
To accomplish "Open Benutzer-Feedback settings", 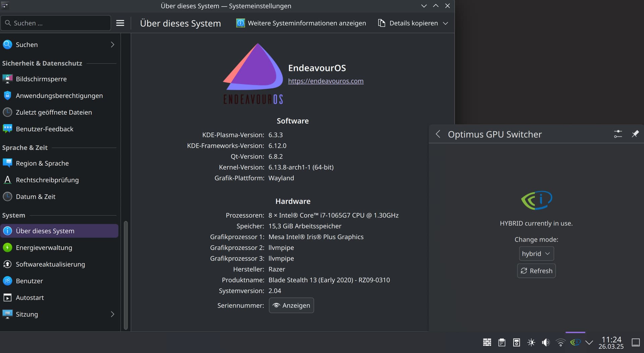I will click(x=59, y=129).
